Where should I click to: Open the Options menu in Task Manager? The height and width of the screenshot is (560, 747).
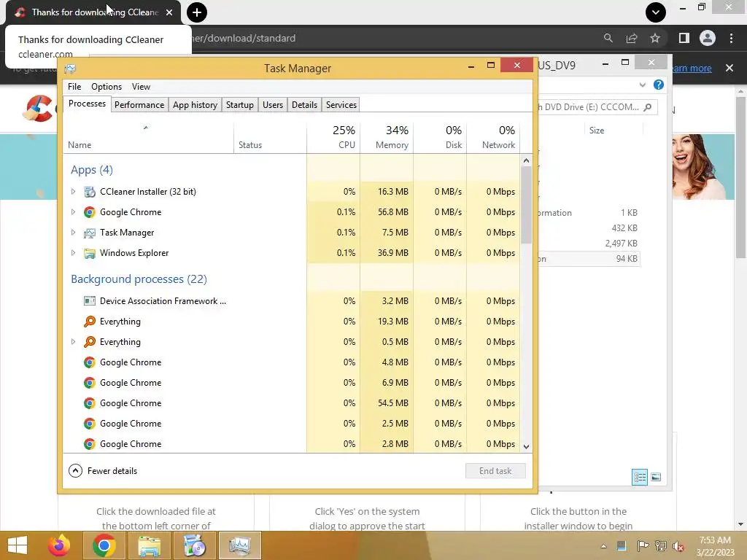[x=107, y=87]
